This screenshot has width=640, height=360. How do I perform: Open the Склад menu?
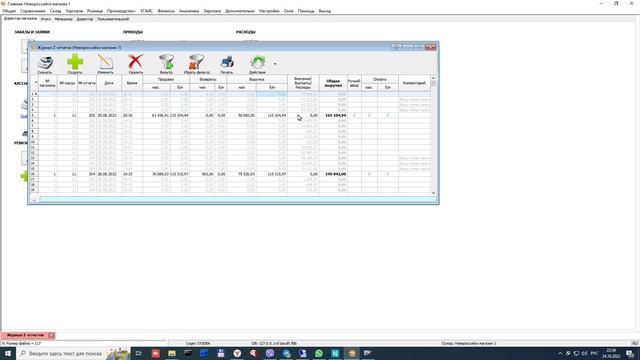(56, 11)
